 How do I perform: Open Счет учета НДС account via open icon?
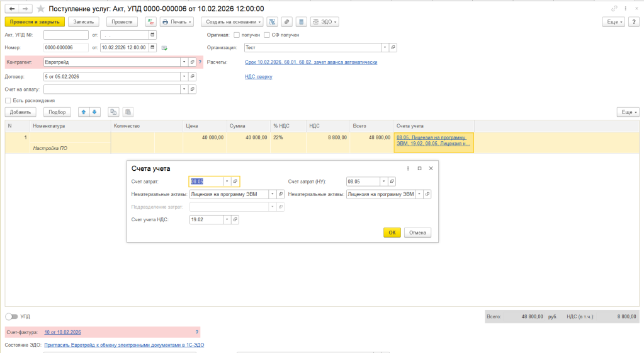tap(235, 220)
